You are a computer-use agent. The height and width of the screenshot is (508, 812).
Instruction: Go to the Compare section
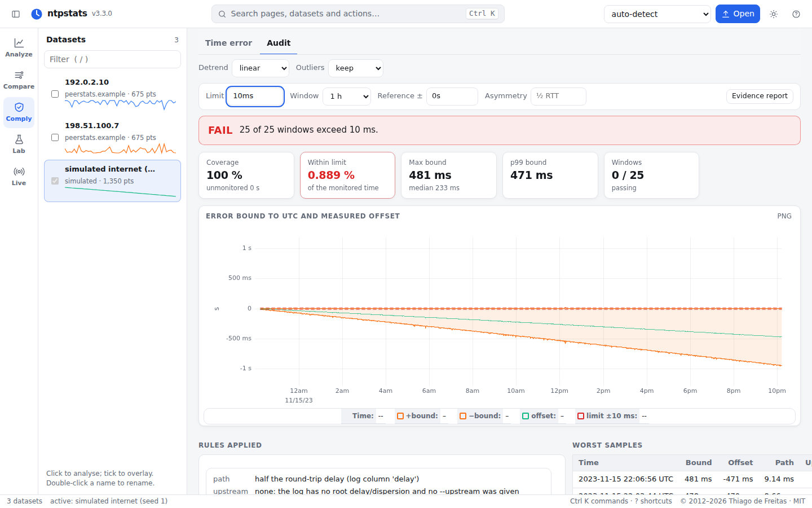[x=19, y=80]
